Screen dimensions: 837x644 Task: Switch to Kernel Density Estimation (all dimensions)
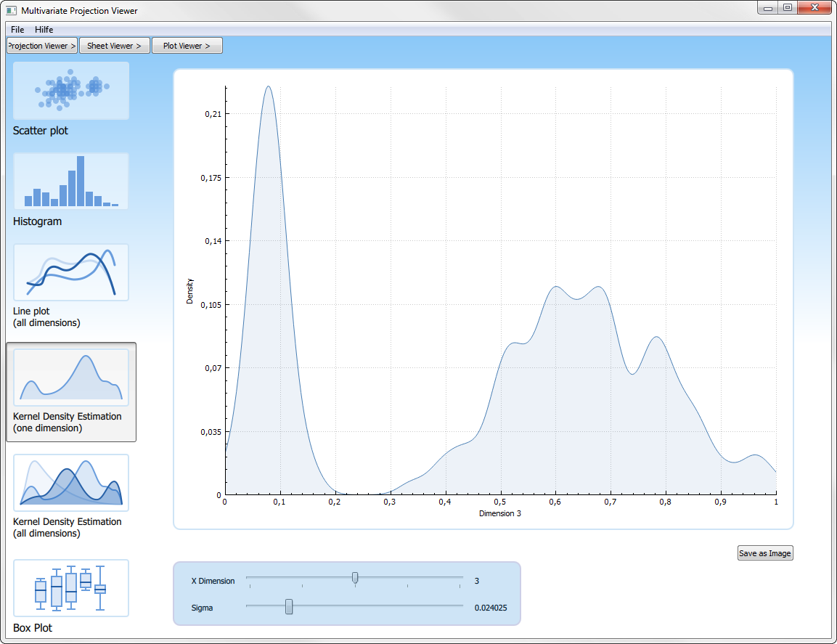pyautogui.click(x=71, y=483)
